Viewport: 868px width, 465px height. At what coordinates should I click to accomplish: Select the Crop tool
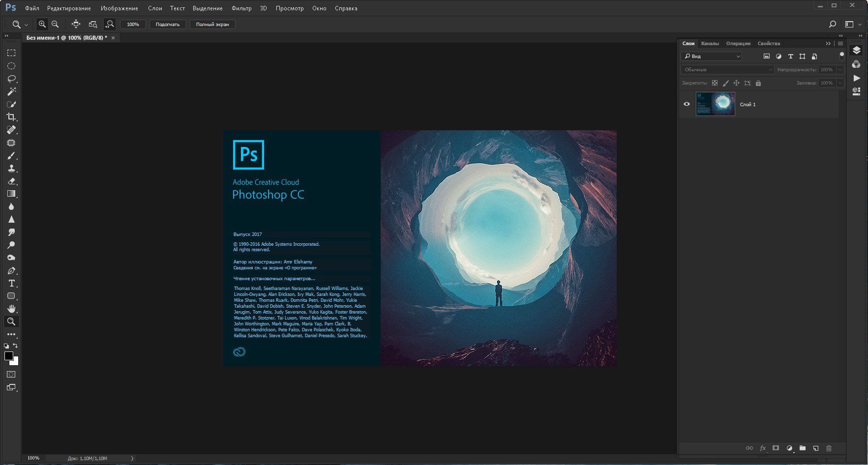pyautogui.click(x=11, y=117)
